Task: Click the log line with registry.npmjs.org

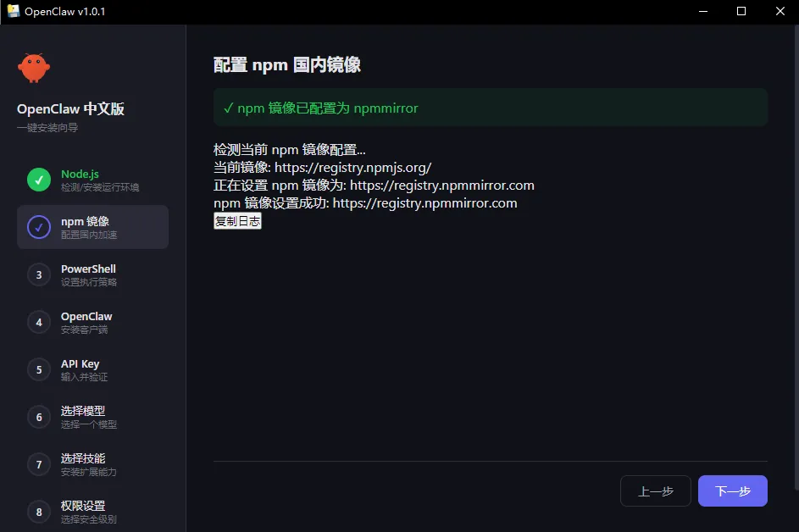Action: [323, 168]
